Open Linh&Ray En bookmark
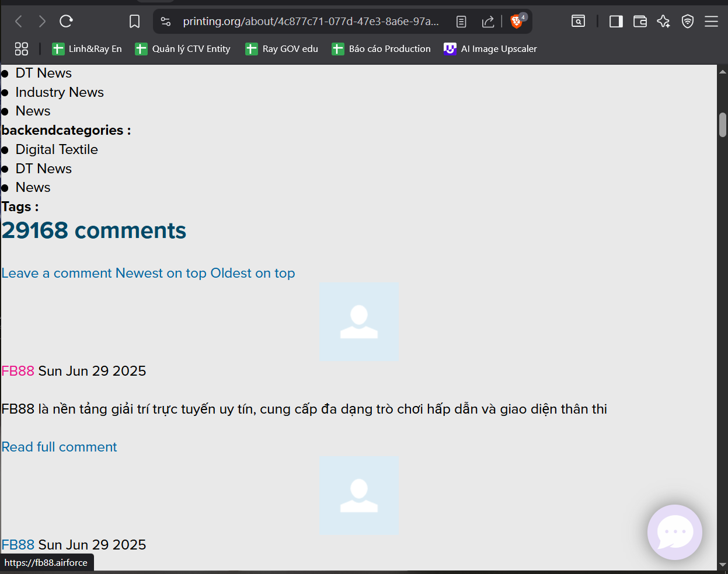This screenshot has height=574, width=728. [87, 49]
